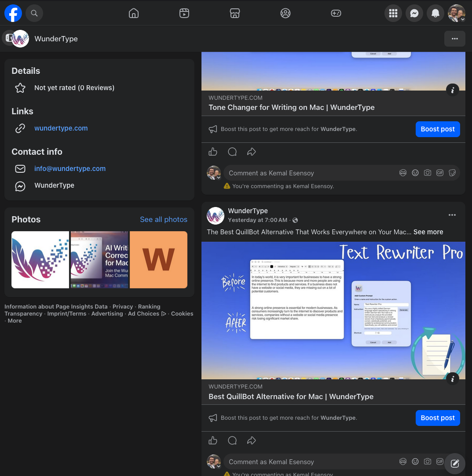This screenshot has height=476, width=472.
Task: Click comment field on Tone Changer post
Action: [310, 173]
